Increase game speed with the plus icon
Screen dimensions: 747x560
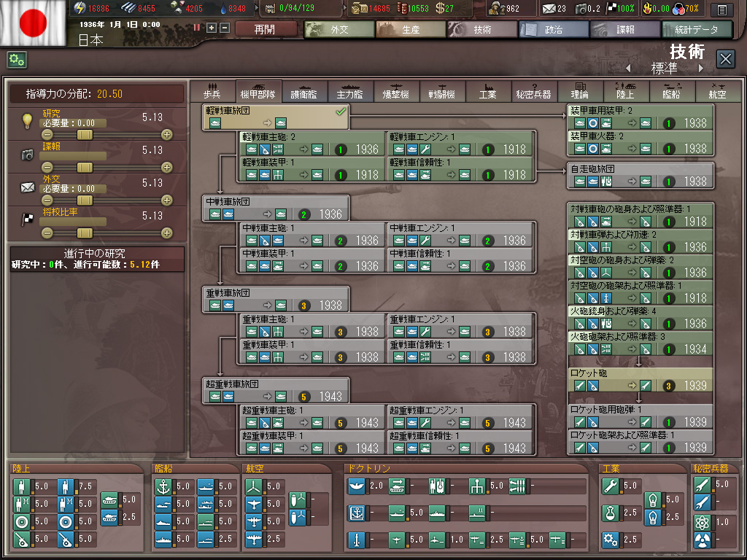(212, 28)
